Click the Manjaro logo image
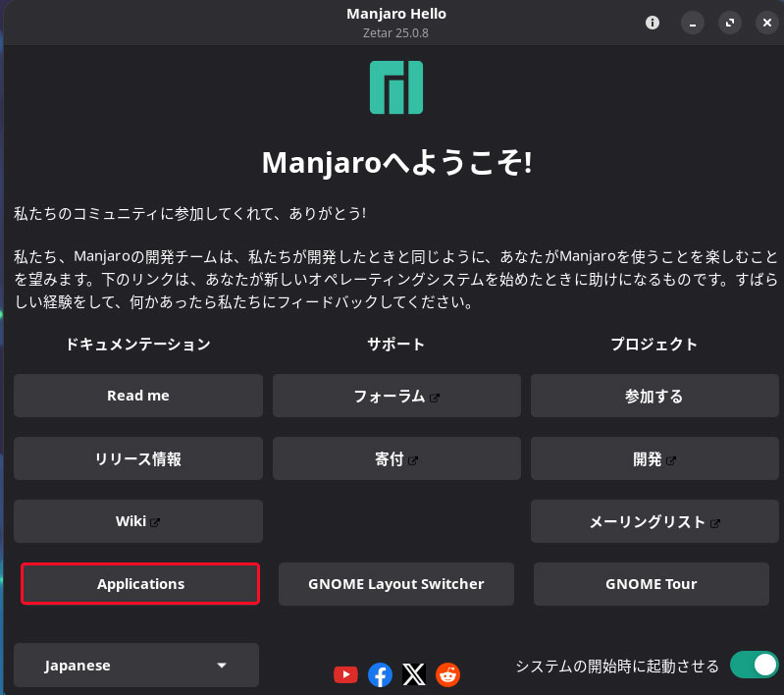Image resolution: width=784 pixels, height=695 pixels. (396, 87)
